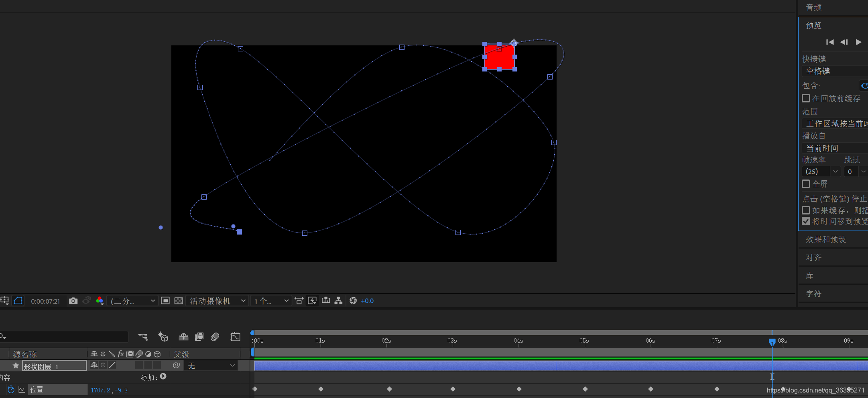Click the current time 0:00:07:21 display
868x398 pixels.
(45, 301)
